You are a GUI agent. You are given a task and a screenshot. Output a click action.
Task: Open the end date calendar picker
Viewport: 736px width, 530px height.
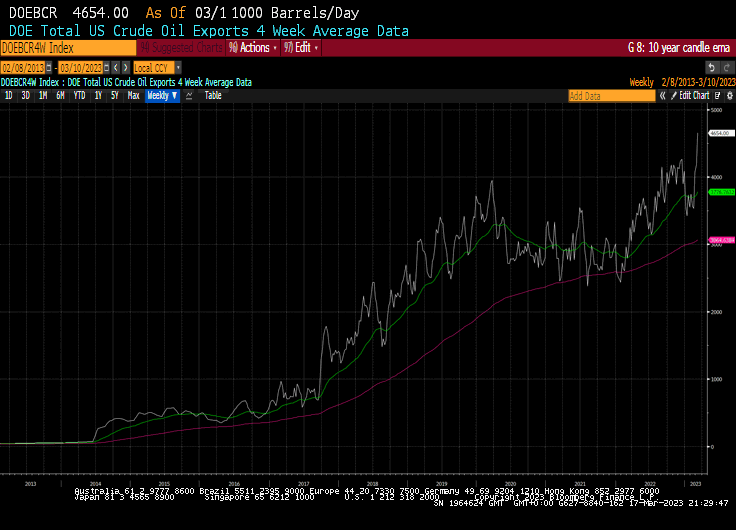coord(106,67)
